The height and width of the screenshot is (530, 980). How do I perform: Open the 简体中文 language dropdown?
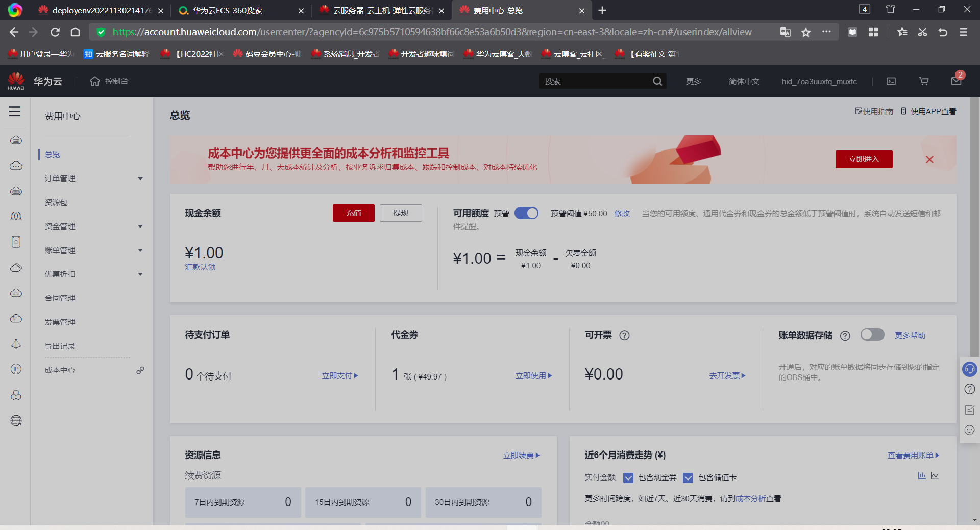pos(744,81)
